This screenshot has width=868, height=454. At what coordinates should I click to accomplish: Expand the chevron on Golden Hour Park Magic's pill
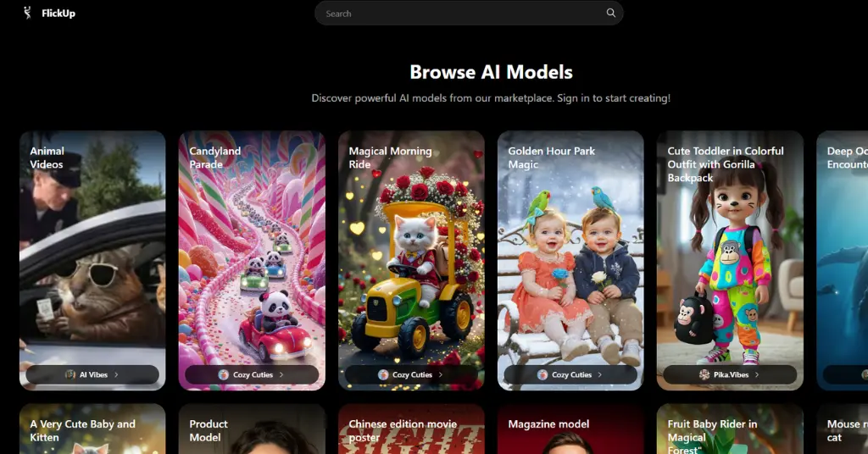(x=600, y=374)
